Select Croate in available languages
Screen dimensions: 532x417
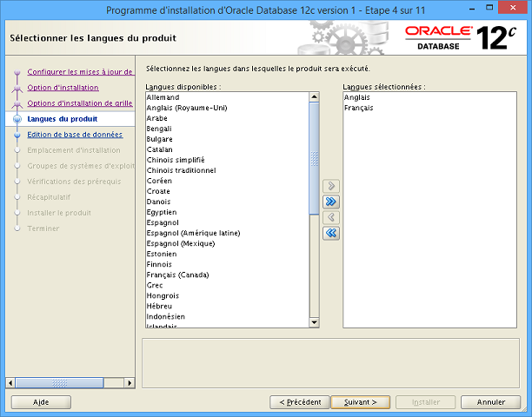228,191
